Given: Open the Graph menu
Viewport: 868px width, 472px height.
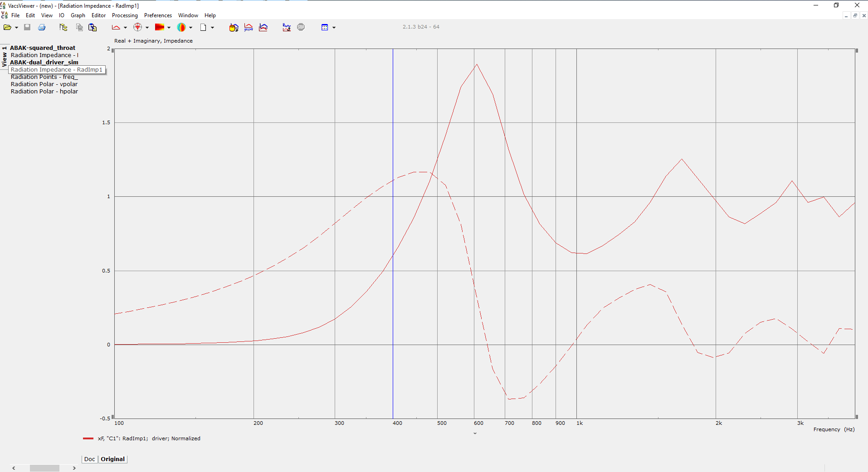Looking at the screenshot, I should click(x=78, y=15).
